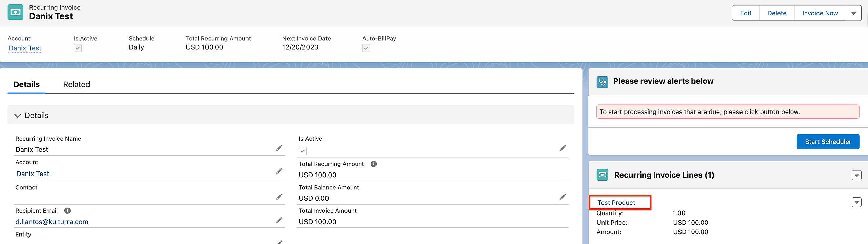Image resolution: width=868 pixels, height=244 pixels.
Task: Edit Recipient Email with pencil icon
Action: [x=279, y=221]
